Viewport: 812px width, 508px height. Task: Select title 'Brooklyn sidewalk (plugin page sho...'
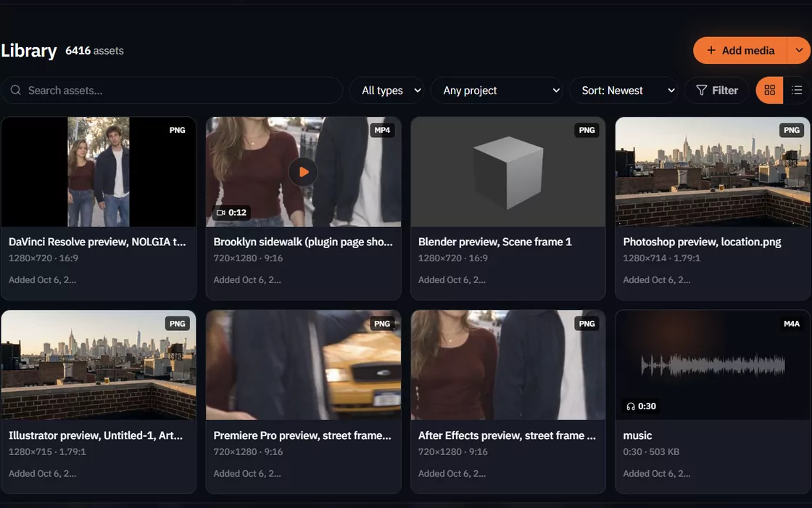[x=303, y=242]
